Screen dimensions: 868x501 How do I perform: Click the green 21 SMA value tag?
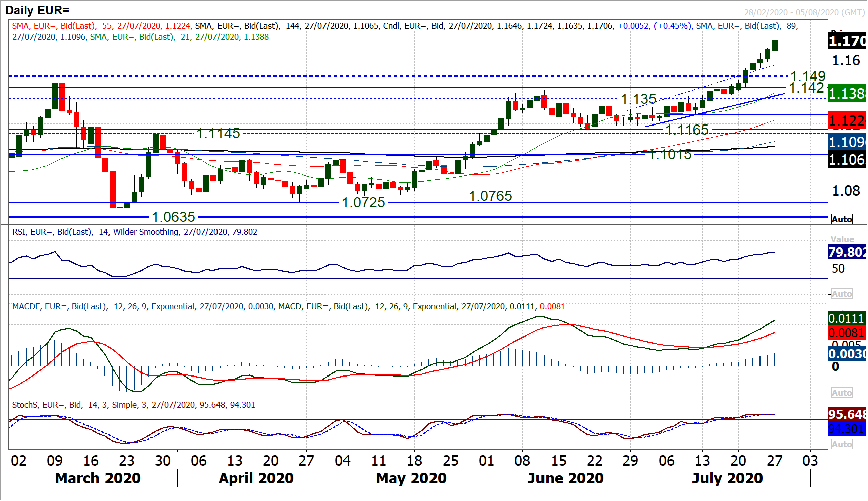coord(847,93)
